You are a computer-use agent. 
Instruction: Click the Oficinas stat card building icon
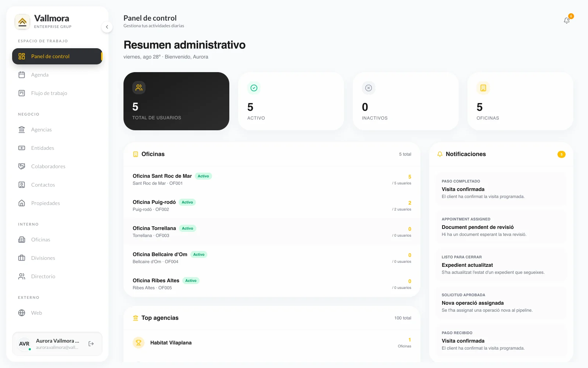pos(483,88)
